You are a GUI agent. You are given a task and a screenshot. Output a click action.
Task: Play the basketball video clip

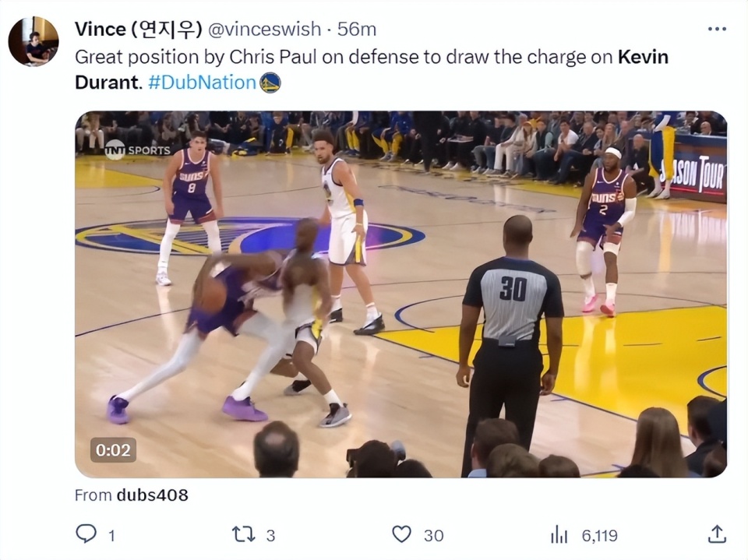pyautogui.click(x=400, y=294)
